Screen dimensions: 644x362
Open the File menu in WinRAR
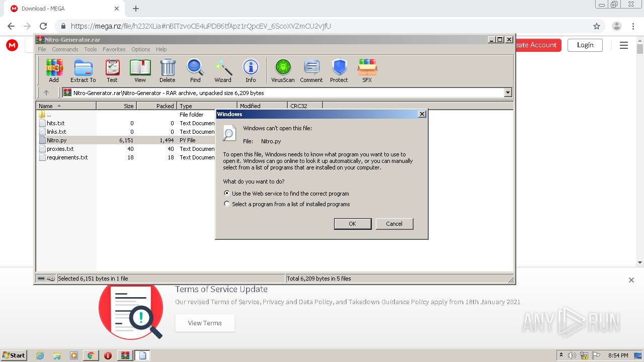click(42, 49)
